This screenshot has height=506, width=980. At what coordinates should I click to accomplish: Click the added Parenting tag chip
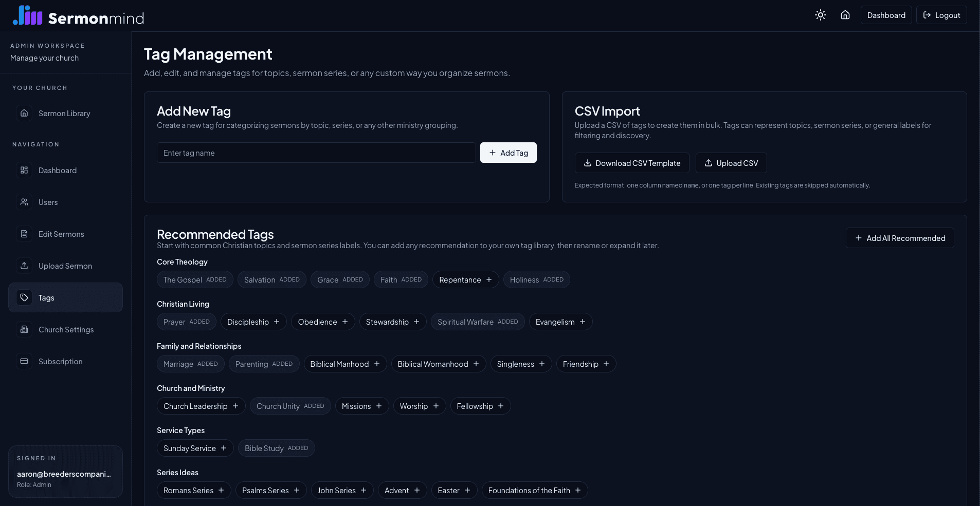[x=264, y=364]
